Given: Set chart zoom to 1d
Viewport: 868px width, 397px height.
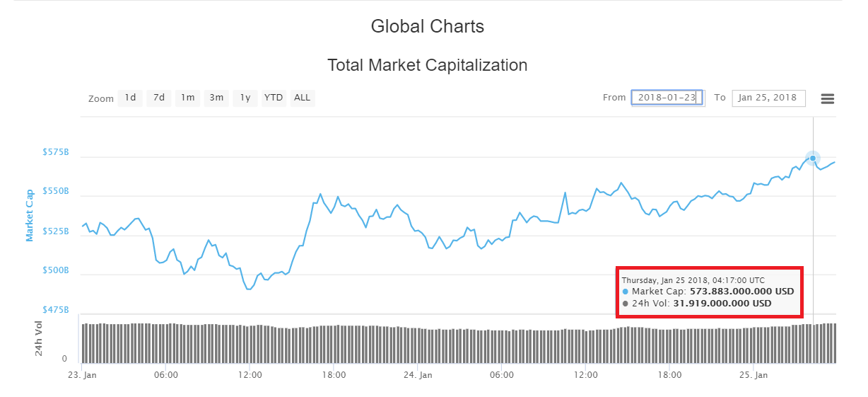Looking at the screenshot, I should pyautogui.click(x=130, y=98).
